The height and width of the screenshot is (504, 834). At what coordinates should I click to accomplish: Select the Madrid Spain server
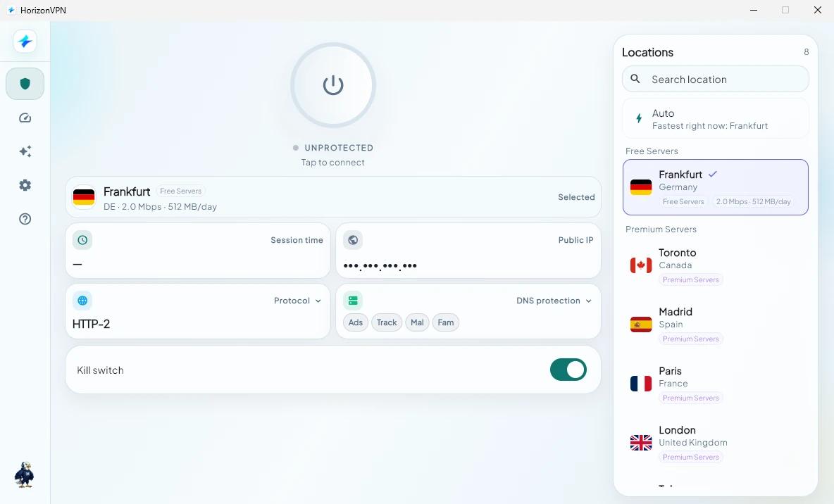click(x=716, y=325)
